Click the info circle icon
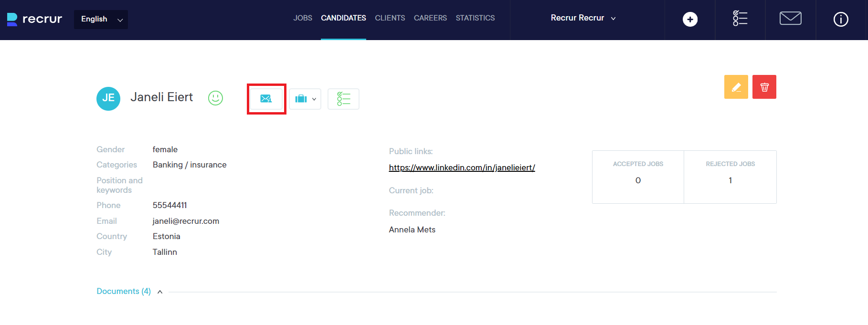 [841, 19]
